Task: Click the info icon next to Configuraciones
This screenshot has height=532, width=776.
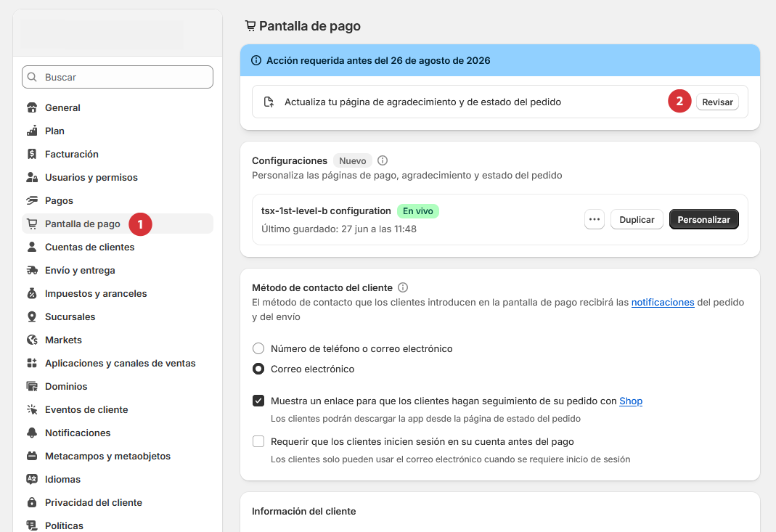Action: click(x=383, y=160)
